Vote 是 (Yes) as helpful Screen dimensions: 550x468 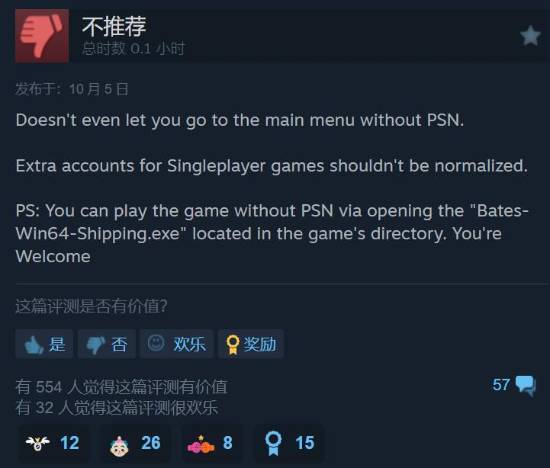[44, 344]
